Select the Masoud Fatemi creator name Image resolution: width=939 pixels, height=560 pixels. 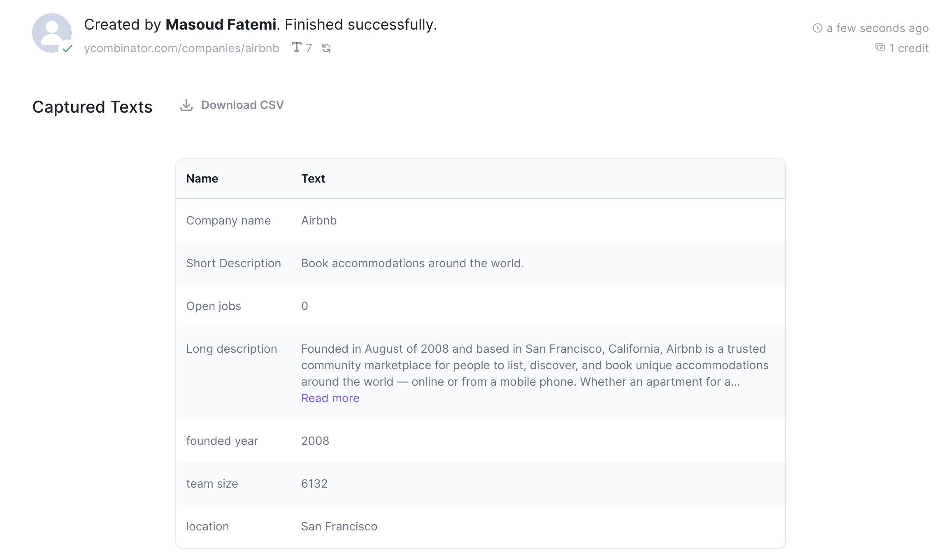[x=221, y=25]
